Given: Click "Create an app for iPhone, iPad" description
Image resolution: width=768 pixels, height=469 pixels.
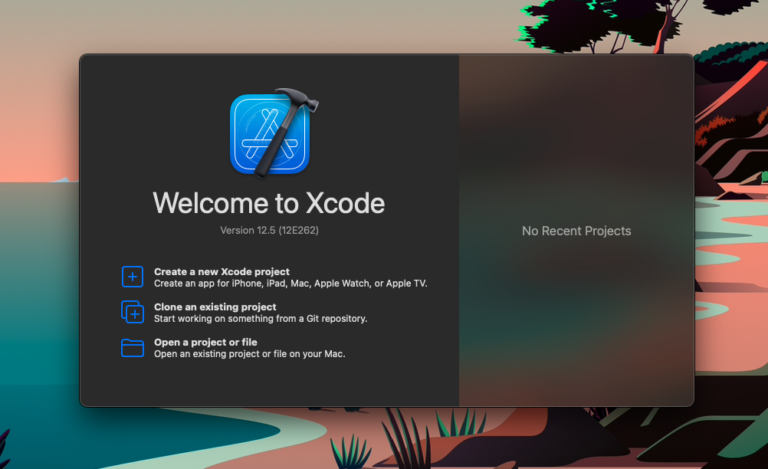Looking at the screenshot, I should pyautogui.click(x=290, y=283).
